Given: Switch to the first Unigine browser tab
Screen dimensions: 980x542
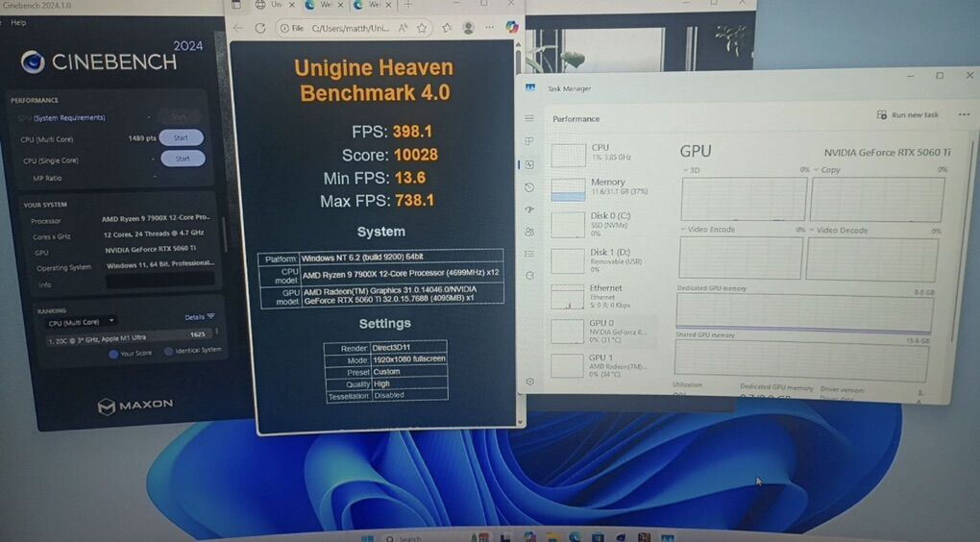Looking at the screenshot, I should click(271, 6).
